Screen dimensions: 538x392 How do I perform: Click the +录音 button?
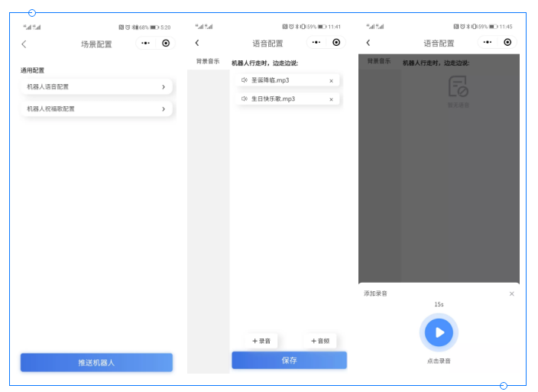pyautogui.click(x=261, y=341)
